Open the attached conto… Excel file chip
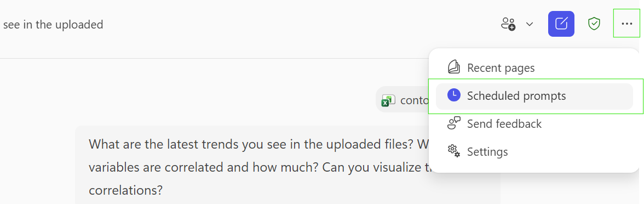Screen dimensions: 644x204 coord(403,100)
